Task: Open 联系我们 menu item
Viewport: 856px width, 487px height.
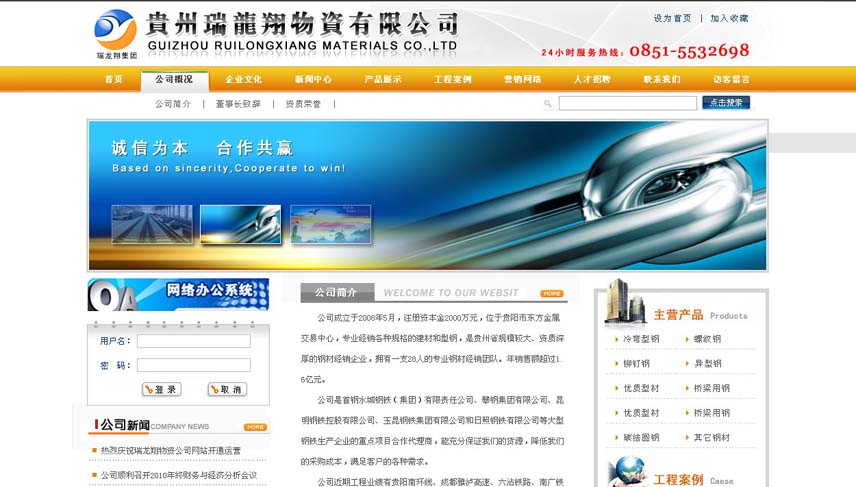Action: click(662, 79)
